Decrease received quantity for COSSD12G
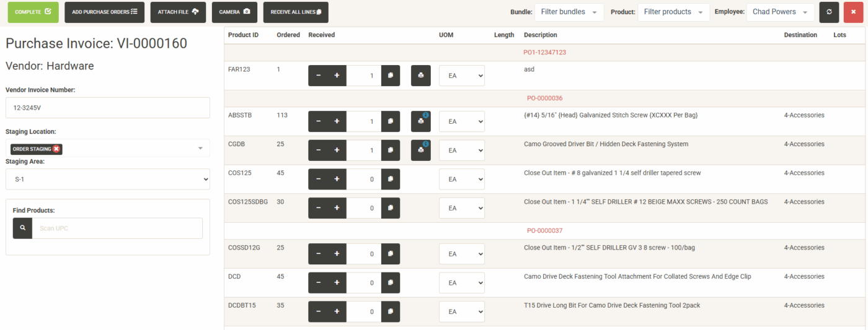Image resolution: width=868 pixels, height=330 pixels. (318, 254)
